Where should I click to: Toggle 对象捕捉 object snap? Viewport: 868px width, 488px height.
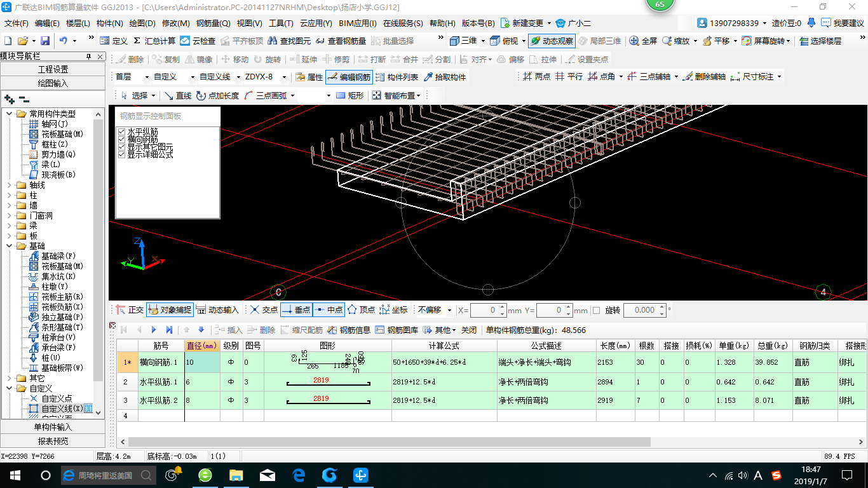coord(170,310)
